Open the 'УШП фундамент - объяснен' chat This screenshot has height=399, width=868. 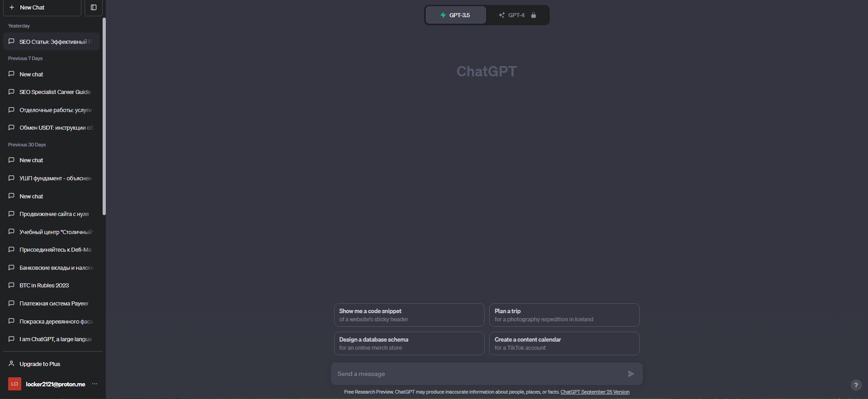coord(51,178)
